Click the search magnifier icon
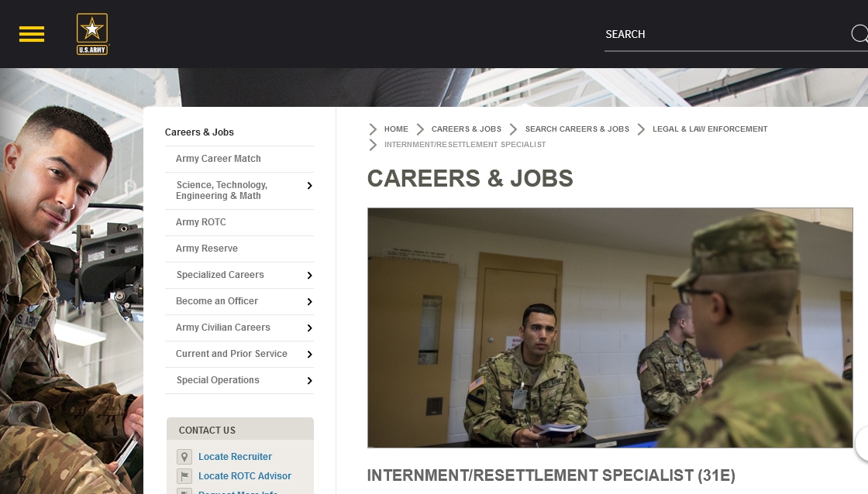This screenshot has height=494, width=868. point(859,34)
